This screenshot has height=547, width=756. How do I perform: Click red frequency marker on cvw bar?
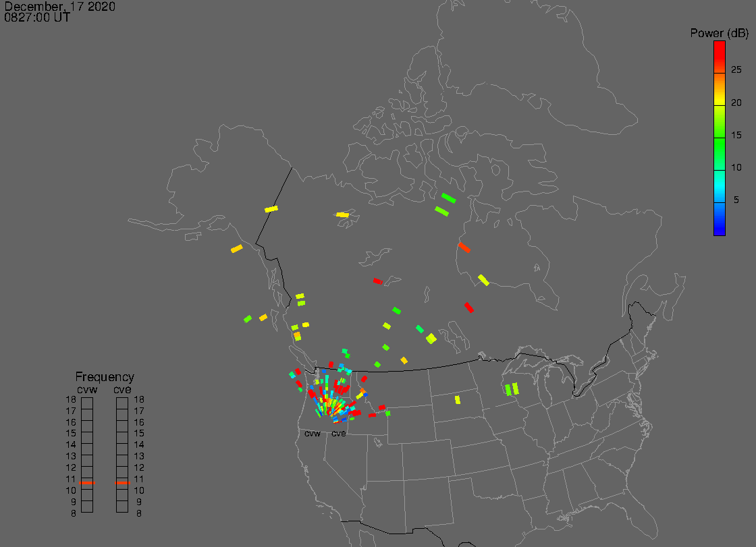pyautogui.click(x=87, y=483)
